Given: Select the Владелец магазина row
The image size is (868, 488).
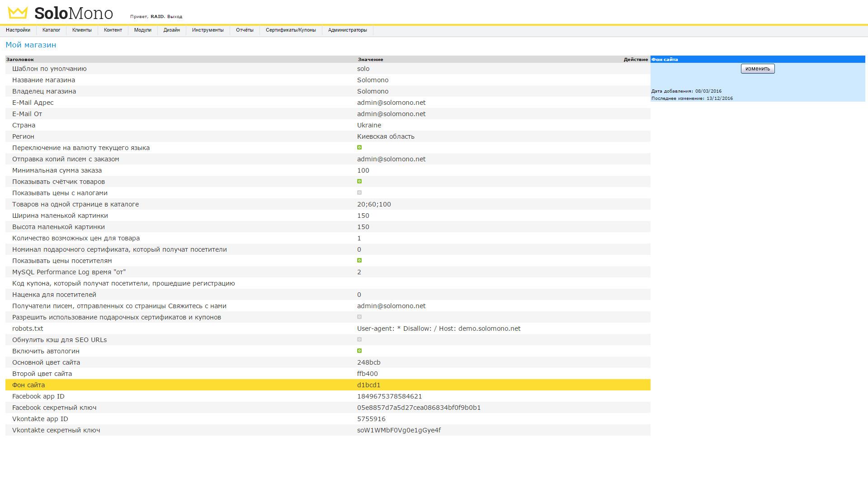Looking at the screenshot, I should pos(328,91).
